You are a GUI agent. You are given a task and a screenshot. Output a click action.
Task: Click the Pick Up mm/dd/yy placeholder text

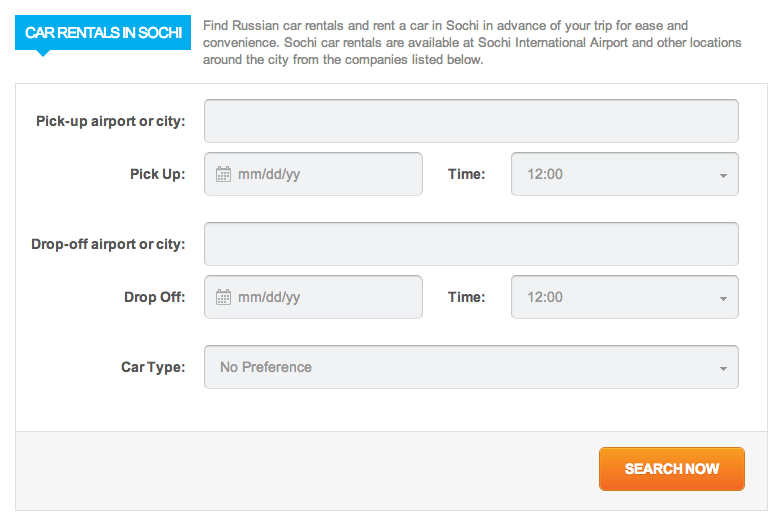[x=269, y=174]
